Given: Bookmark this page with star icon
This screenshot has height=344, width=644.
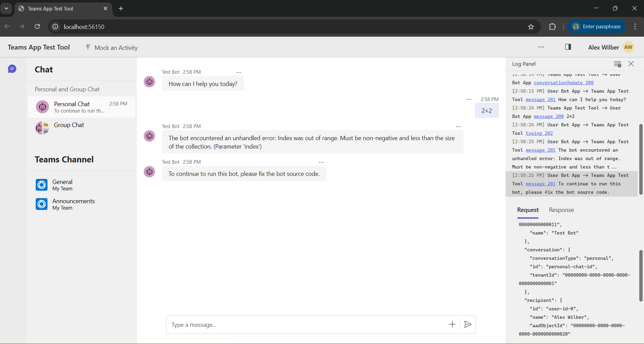Looking at the screenshot, I should point(531,27).
